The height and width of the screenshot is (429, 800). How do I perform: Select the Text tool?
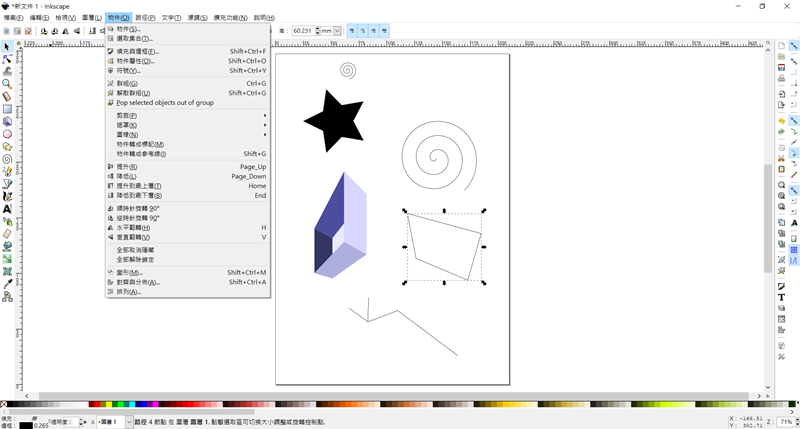[7, 208]
